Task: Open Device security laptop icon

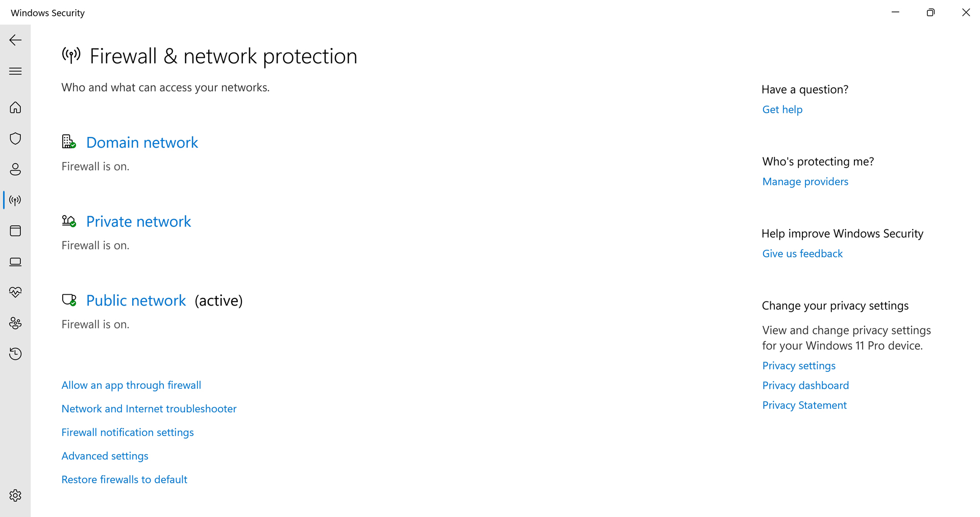Action: [15, 262]
